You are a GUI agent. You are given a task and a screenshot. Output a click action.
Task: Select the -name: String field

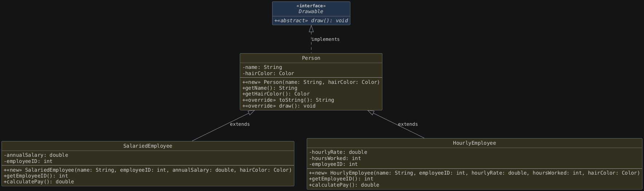point(262,67)
